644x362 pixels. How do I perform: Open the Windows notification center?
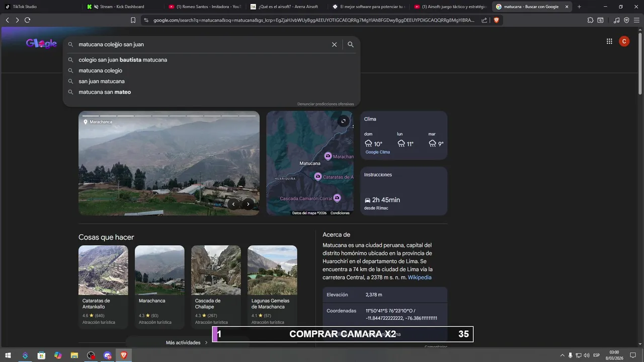click(633, 355)
